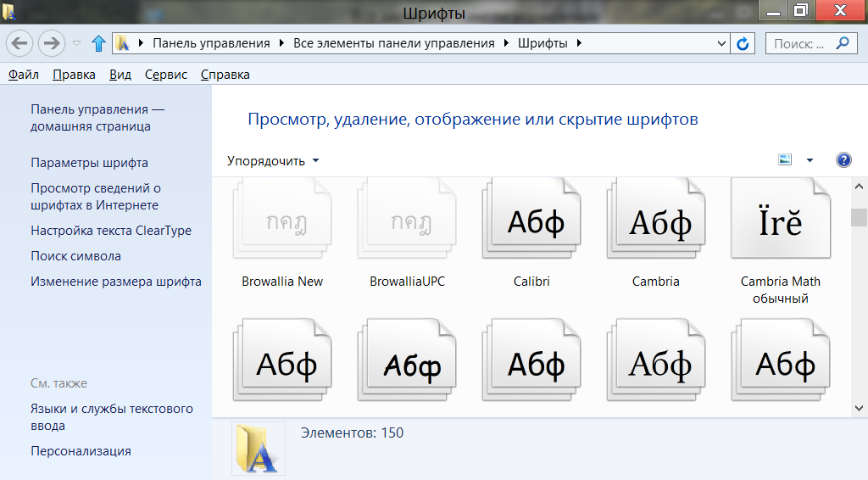Click the search magnifier icon
Viewport: 868px width, 480px height.
click(x=843, y=43)
